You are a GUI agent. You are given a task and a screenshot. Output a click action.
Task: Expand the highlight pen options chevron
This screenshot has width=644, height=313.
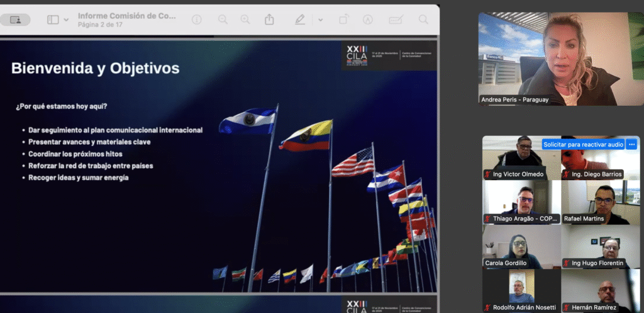point(320,20)
